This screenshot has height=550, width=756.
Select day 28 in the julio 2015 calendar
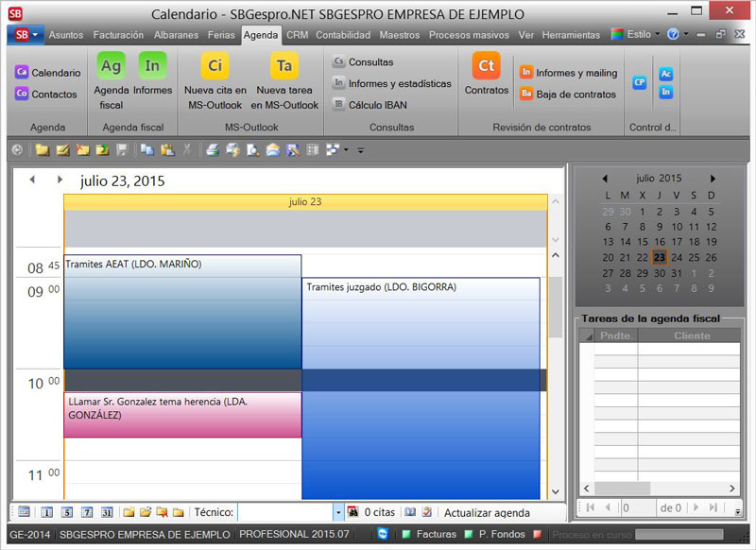(x=626, y=273)
